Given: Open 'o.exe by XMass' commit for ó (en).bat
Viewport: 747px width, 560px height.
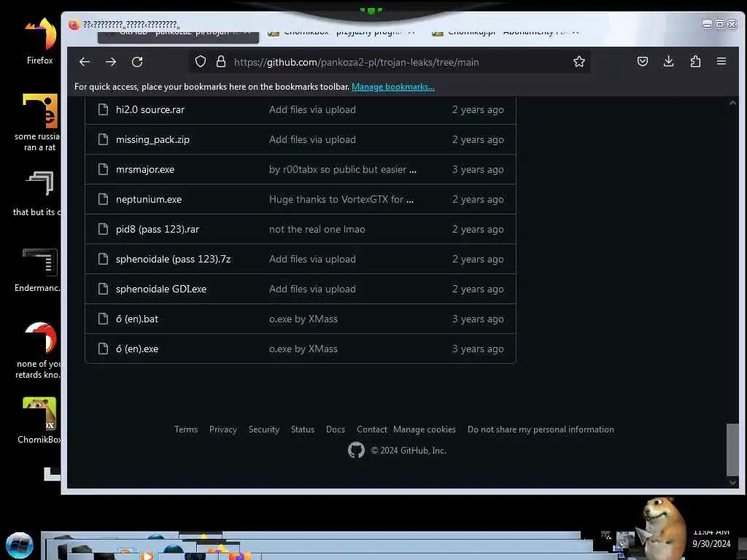Looking at the screenshot, I should point(303,319).
